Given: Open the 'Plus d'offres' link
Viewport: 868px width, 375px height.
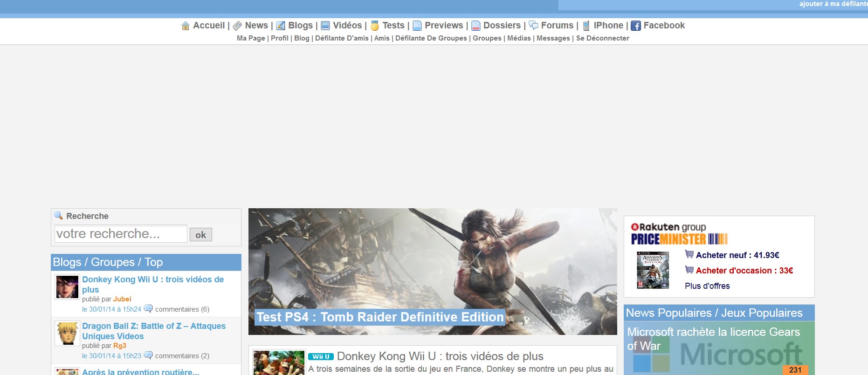Looking at the screenshot, I should coord(707,286).
